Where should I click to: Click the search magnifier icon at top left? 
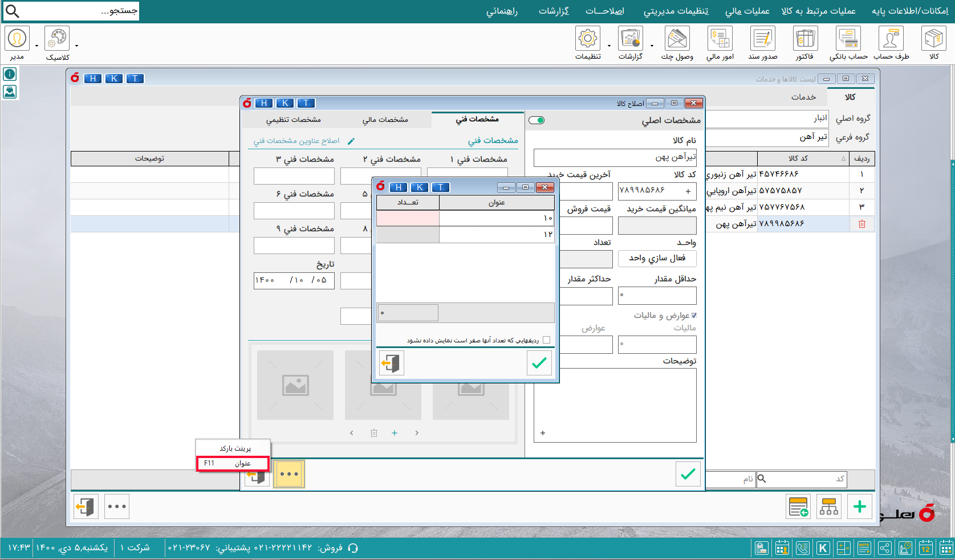(12, 11)
